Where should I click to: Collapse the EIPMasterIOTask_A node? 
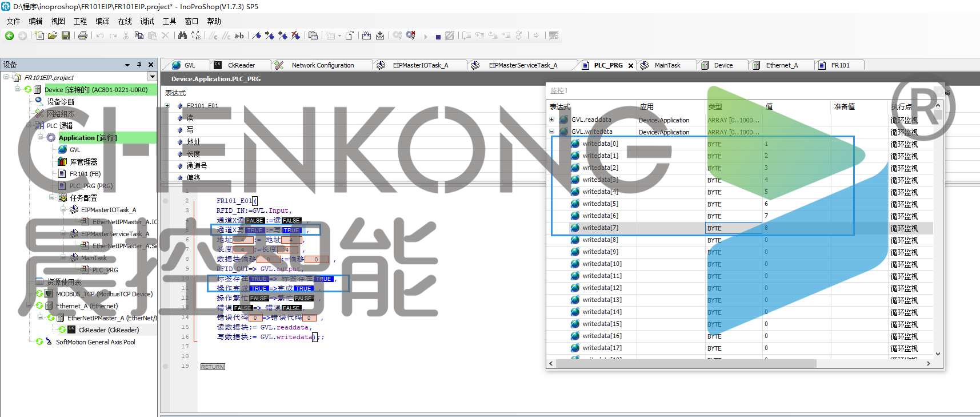(63, 209)
